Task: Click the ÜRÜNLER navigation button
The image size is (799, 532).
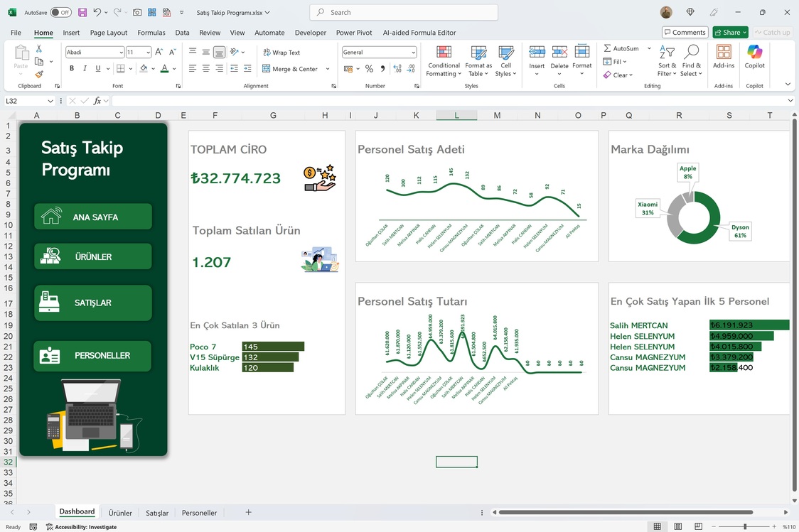Action: pyautogui.click(x=93, y=256)
